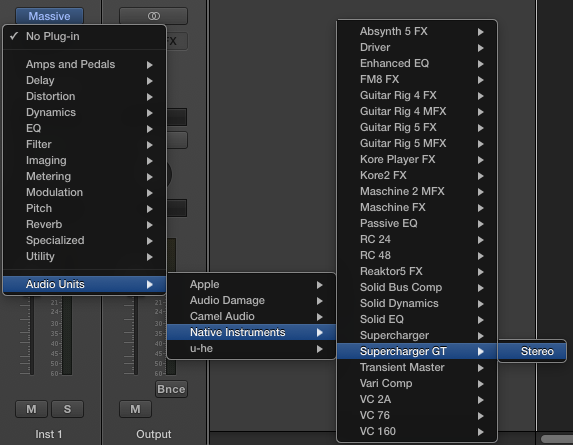
Task: Solo the Inst 1 channel strip
Action: click(x=67, y=409)
